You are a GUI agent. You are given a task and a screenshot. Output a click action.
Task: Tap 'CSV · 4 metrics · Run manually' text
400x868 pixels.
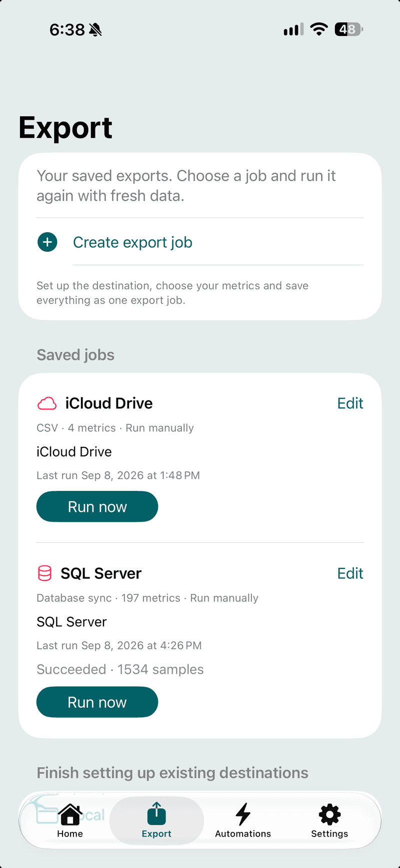coord(115,428)
